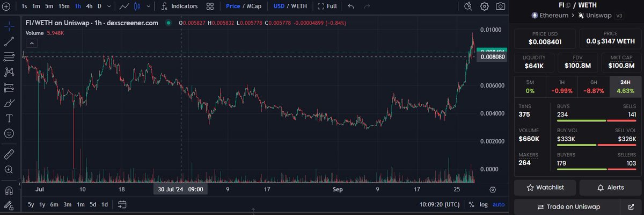Viewport: 644px width, 215px height.
Task: Open the Fibonacci retracement tool
Action: 9,56
